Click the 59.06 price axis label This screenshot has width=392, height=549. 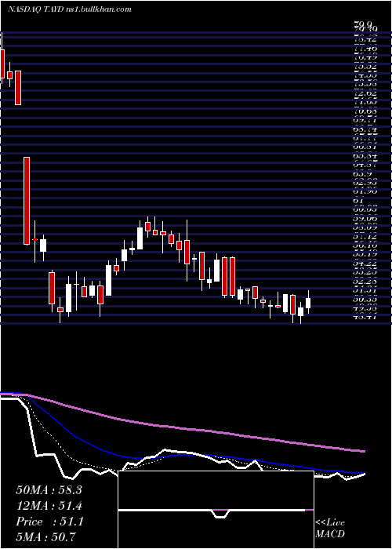[x=365, y=219]
